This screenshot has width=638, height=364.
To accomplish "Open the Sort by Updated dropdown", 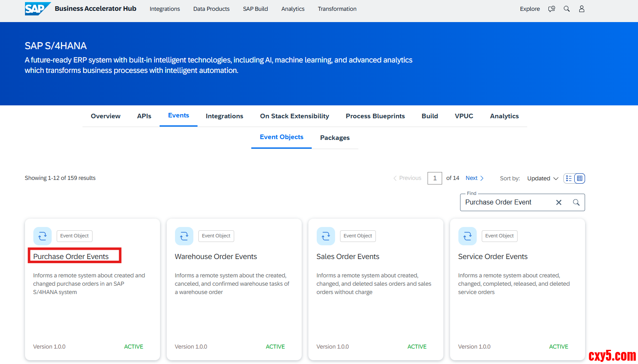I will [x=542, y=178].
